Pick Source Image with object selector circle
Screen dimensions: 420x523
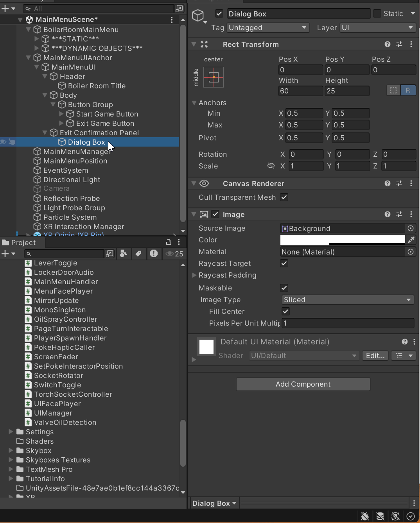click(410, 228)
